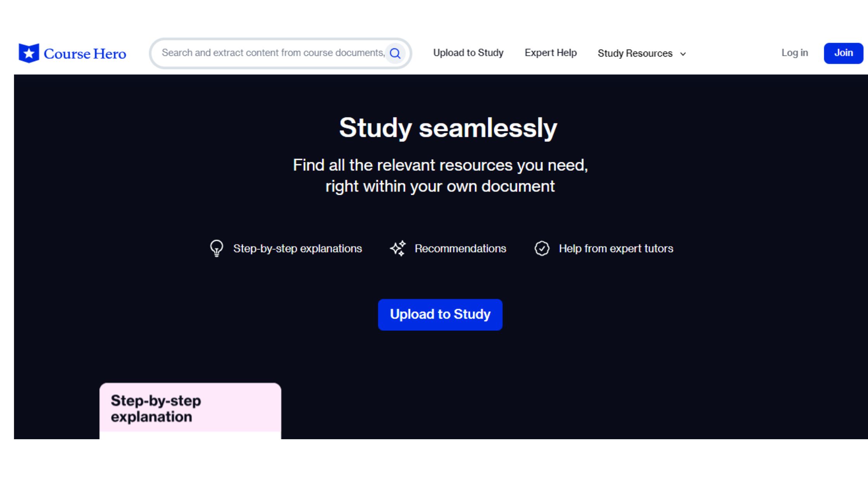
Task: Click the Recommendations feature text
Action: point(460,248)
